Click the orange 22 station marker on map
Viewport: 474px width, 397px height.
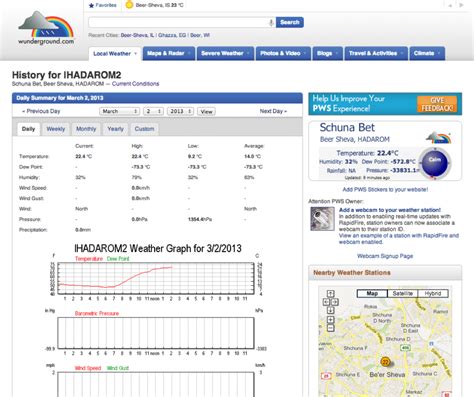click(385, 362)
